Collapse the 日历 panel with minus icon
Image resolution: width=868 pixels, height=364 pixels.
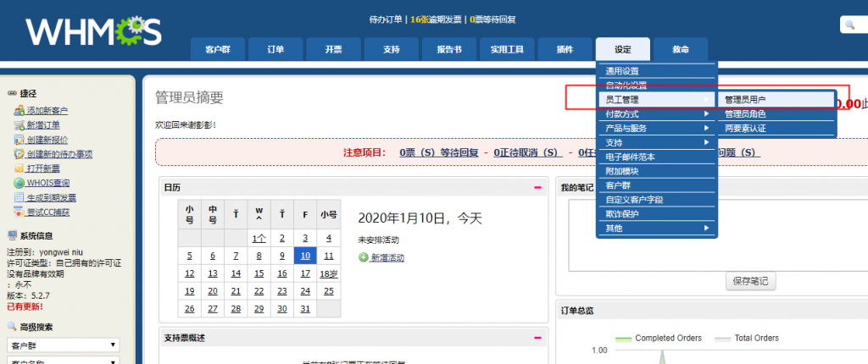point(537,188)
